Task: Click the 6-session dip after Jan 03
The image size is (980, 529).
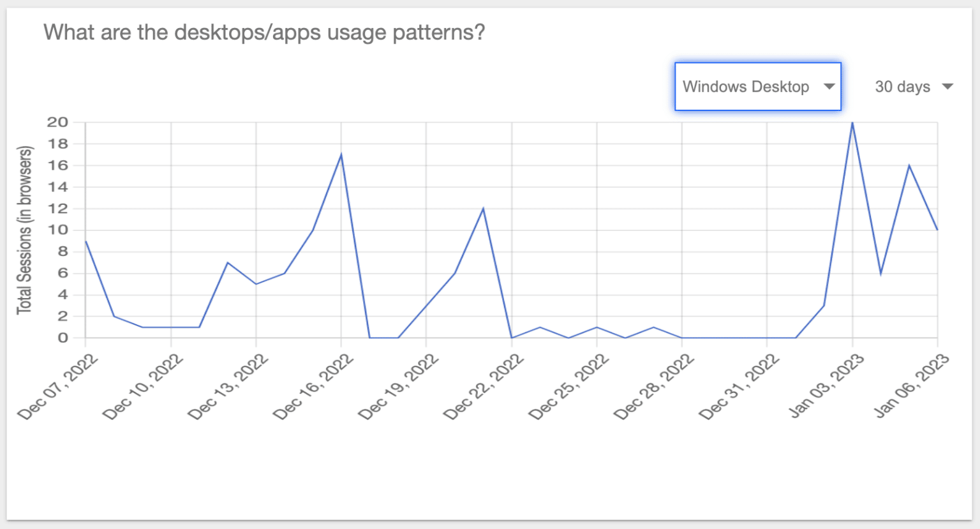Action: 880,273
